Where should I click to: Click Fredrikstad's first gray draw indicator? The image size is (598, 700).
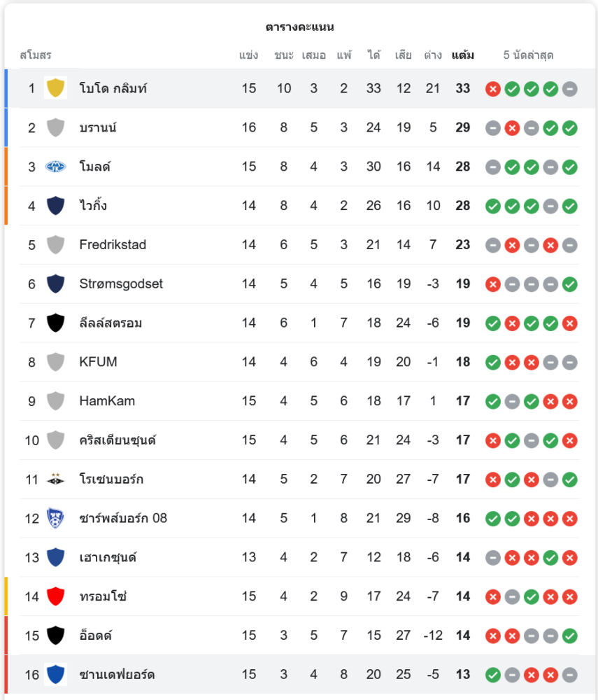pyautogui.click(x=493, y=245)
